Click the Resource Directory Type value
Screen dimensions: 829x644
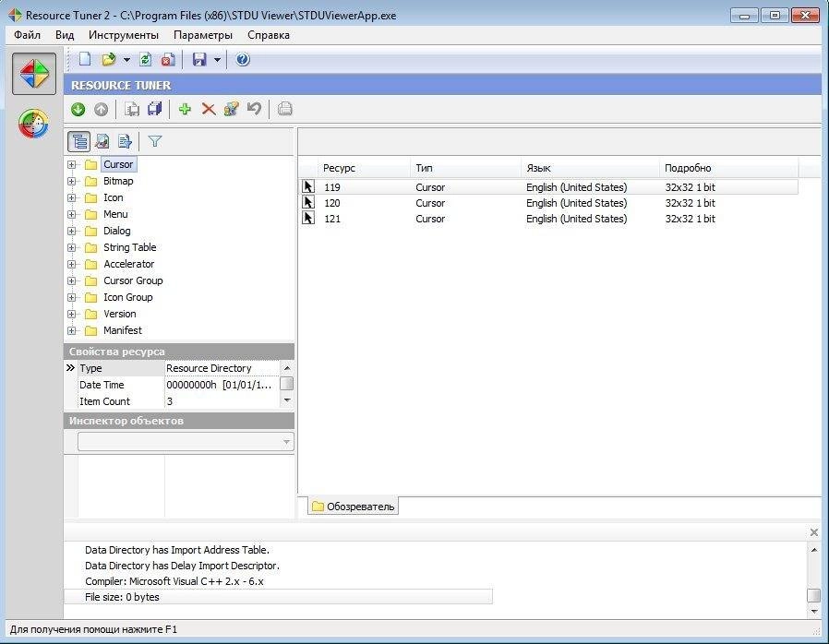click(x=222, y=368)
